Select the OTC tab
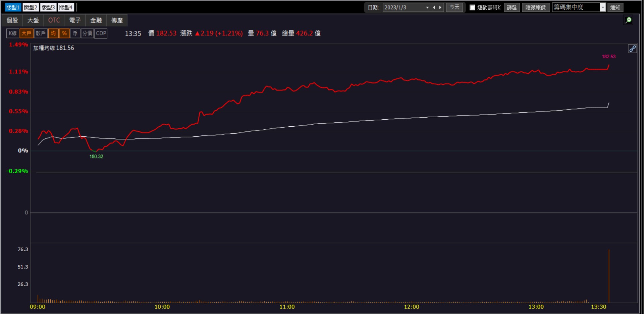Viewport: 644px width, 314px height. [x=54, y=20]
